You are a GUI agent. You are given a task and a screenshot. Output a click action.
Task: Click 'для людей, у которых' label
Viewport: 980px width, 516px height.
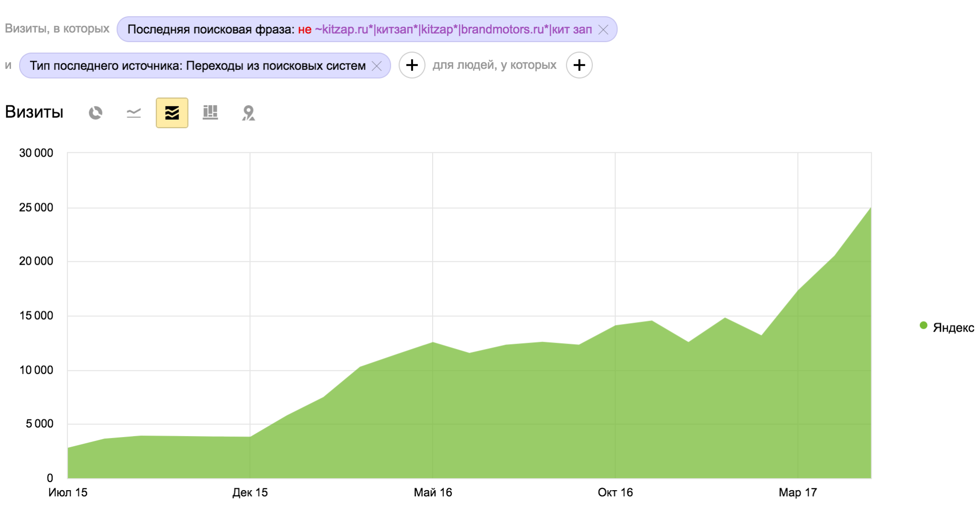point(494,65)
